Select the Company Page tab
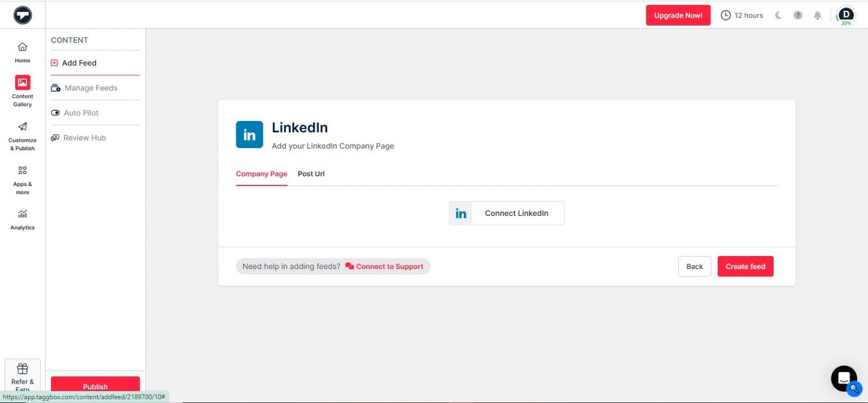 261,174
